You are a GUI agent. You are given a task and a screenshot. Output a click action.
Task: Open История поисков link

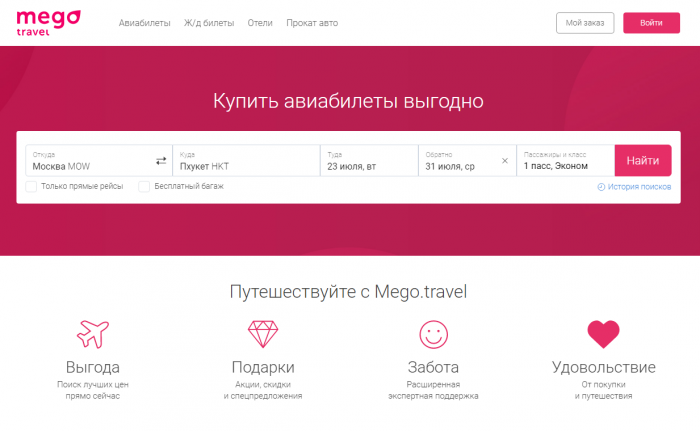pyautogui.click(x=639, y=187)
